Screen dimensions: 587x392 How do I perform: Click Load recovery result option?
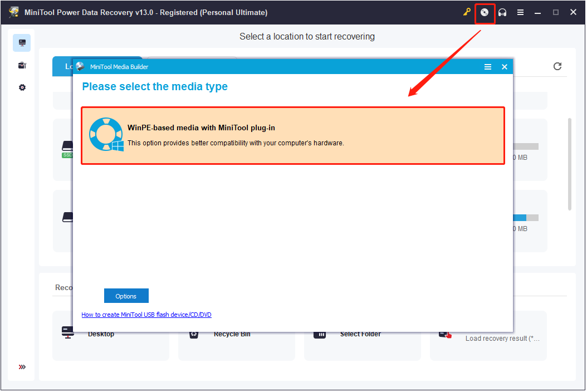pyautogui.click(x=488, y=335)
